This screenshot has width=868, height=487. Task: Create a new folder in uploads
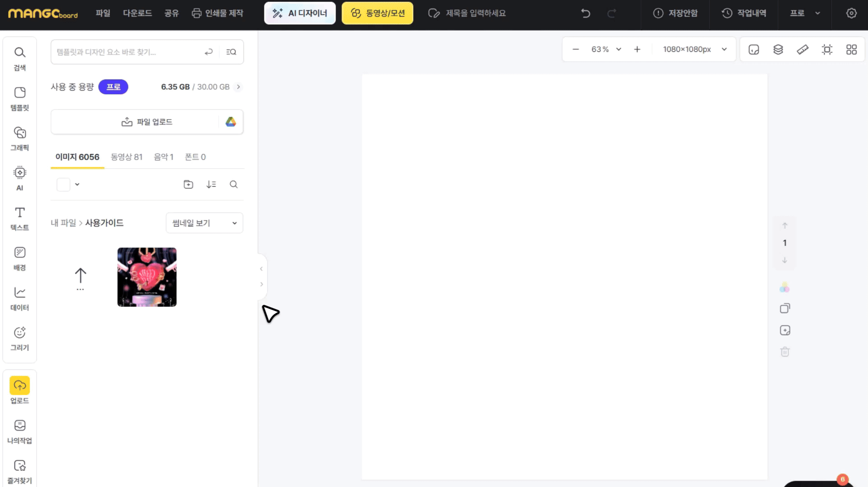pos(188,184)
